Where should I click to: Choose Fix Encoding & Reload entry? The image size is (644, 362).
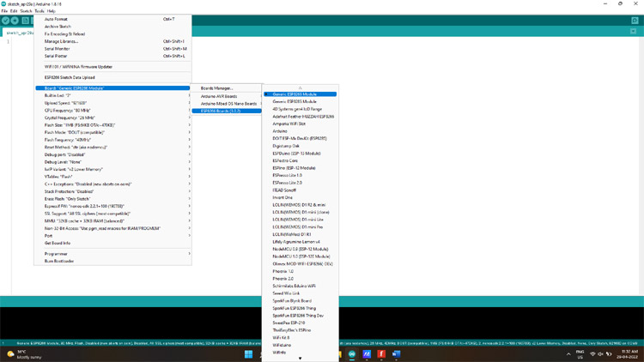point(112,33)
